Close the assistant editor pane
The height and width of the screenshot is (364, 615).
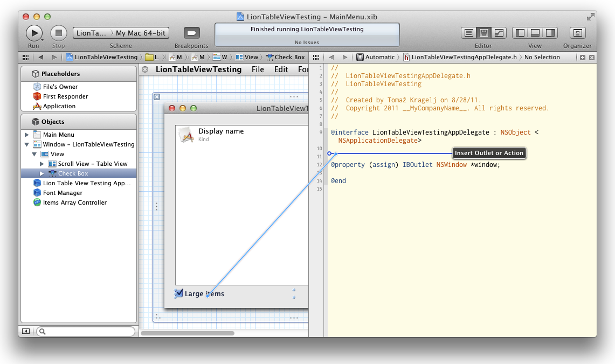pos(592,58)
